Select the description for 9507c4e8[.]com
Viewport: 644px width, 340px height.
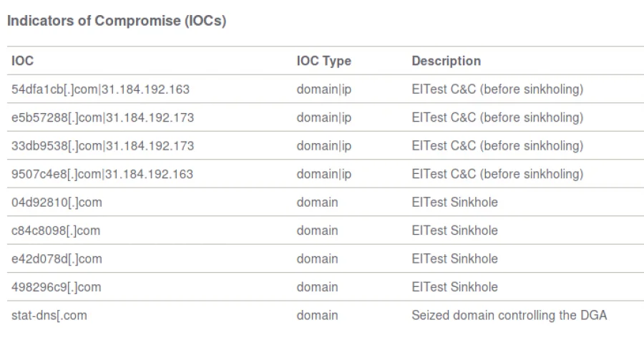(x=497, y=174)
